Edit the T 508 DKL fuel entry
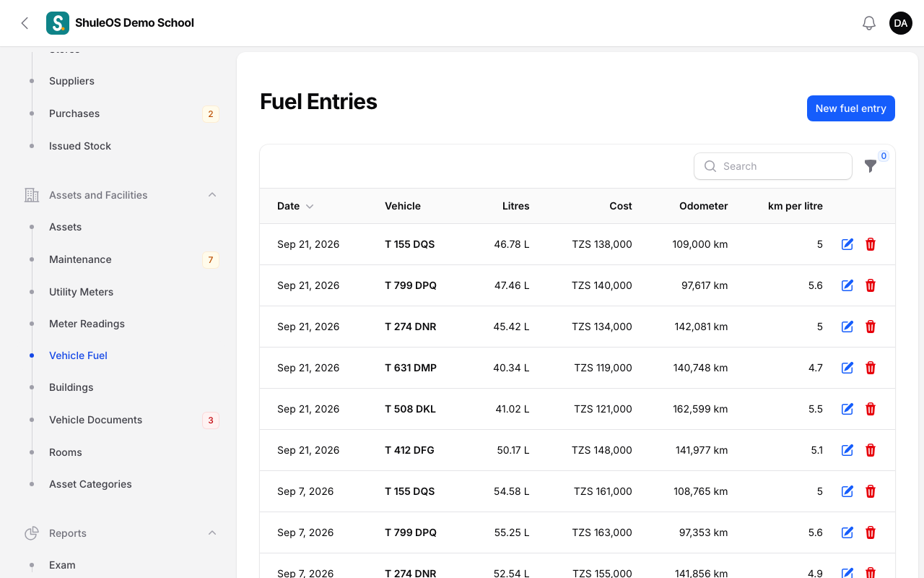 pos(847,409)
